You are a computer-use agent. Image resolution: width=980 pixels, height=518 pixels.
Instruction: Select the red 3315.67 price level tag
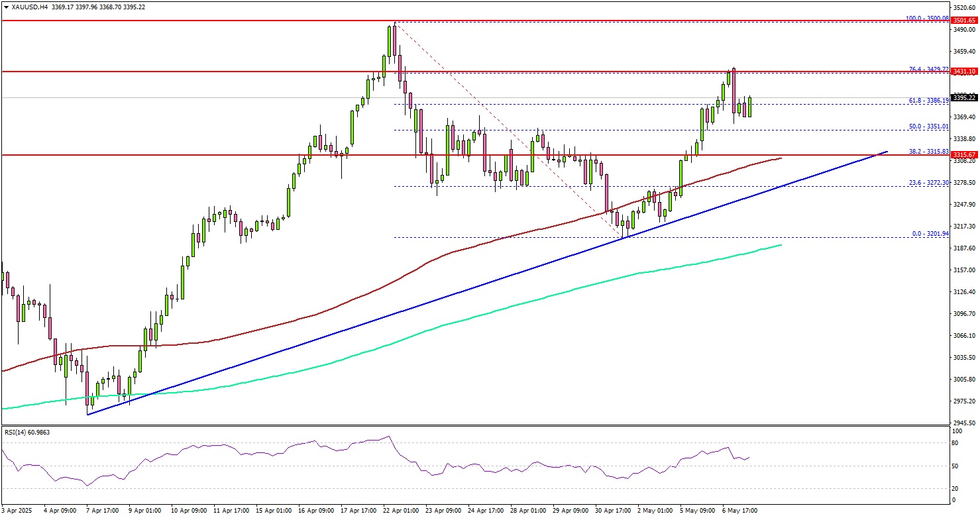(964, 155)
